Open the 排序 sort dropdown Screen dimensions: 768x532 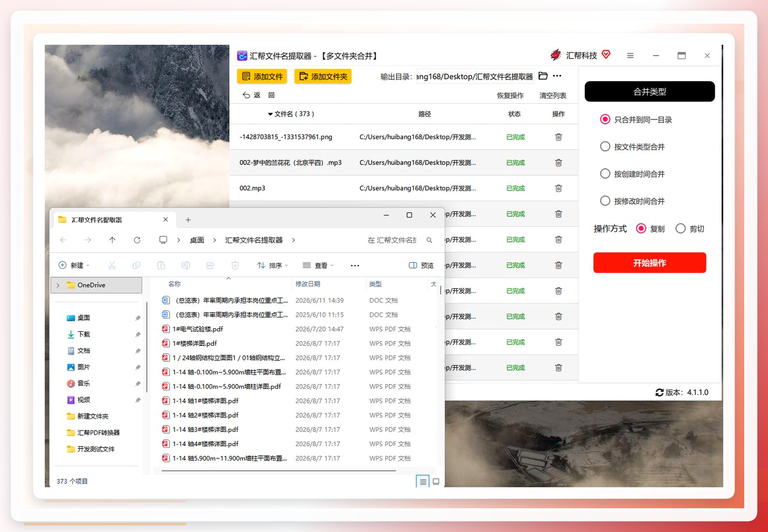(273, 265)
